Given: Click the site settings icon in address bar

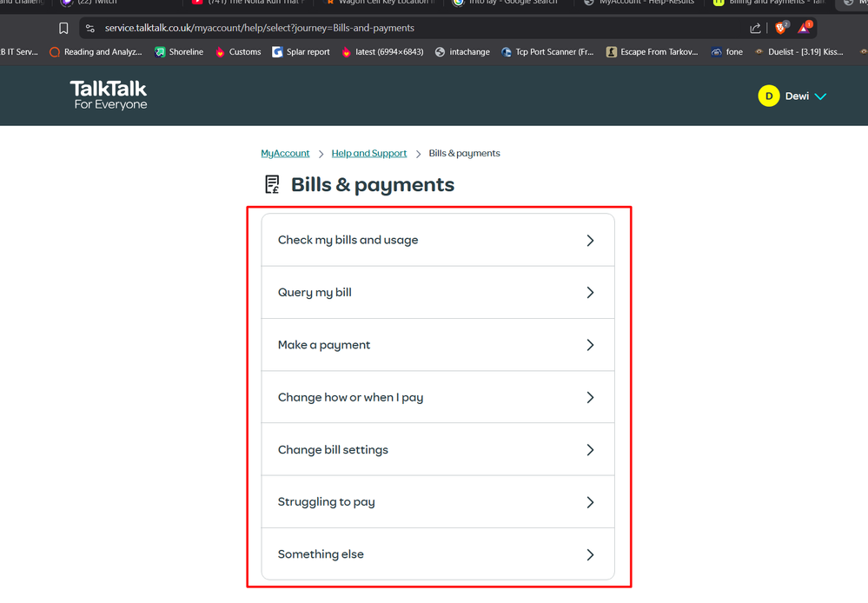Looking at the screenshot, I should pyautogui.click(x=90, y=28).
